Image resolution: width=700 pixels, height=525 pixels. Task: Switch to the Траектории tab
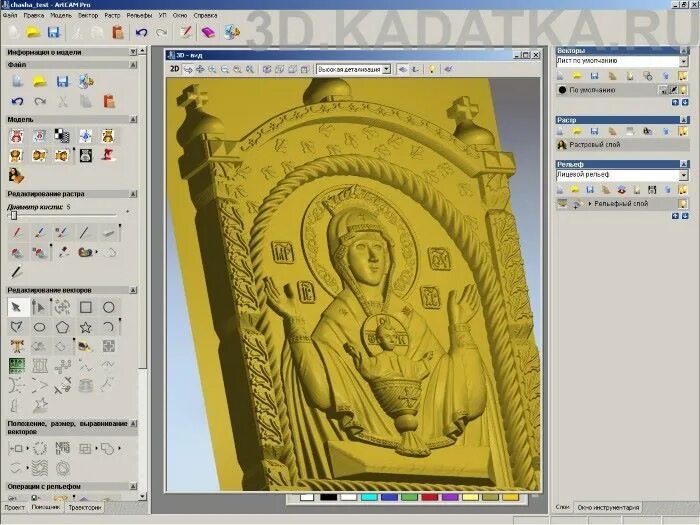[85, 508]
